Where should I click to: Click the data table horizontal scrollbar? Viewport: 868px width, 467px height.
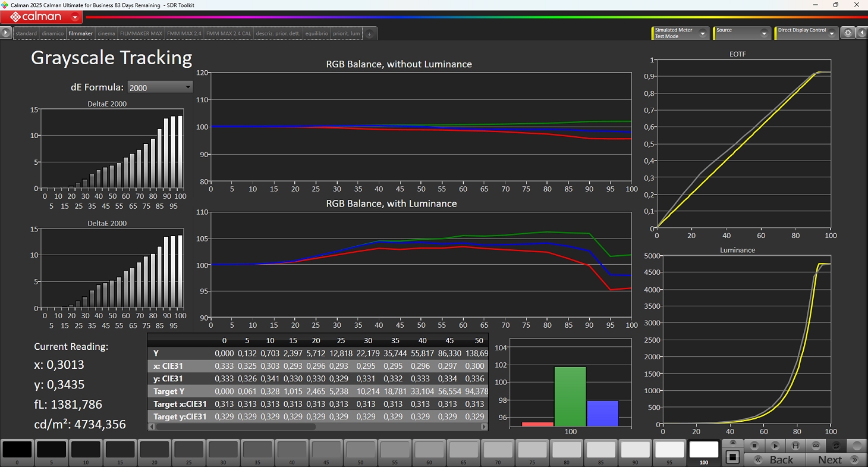[235, 427]
